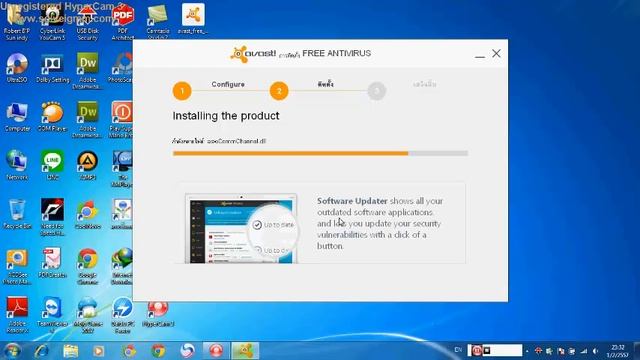640x360 pixels.
Task: Open the TeamViewer desktop shortcut
Action: (52, 315)
